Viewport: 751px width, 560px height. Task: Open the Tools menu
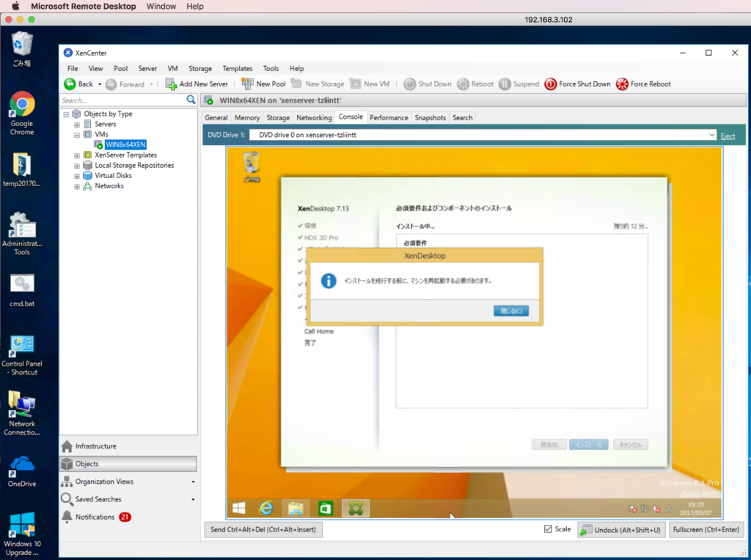coord(271,68)
